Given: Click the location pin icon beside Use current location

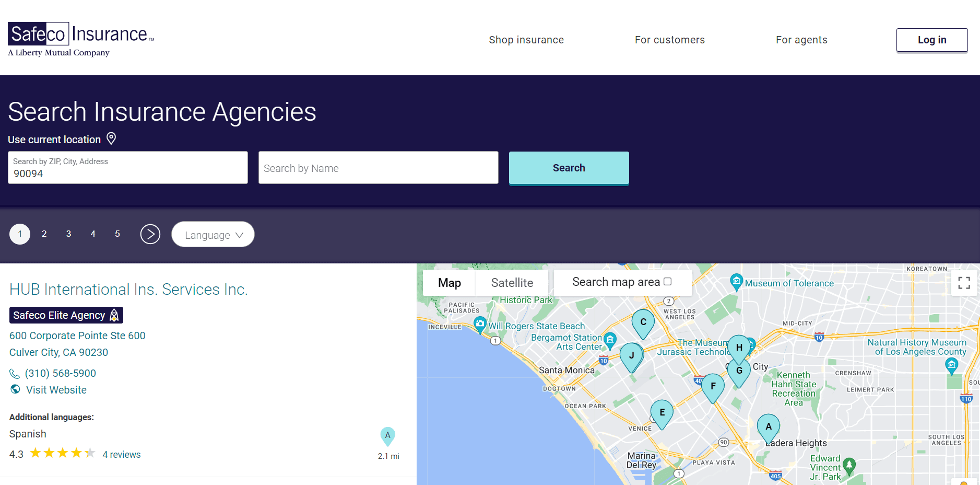Looking at the screenshot, I should pos(111,138).
